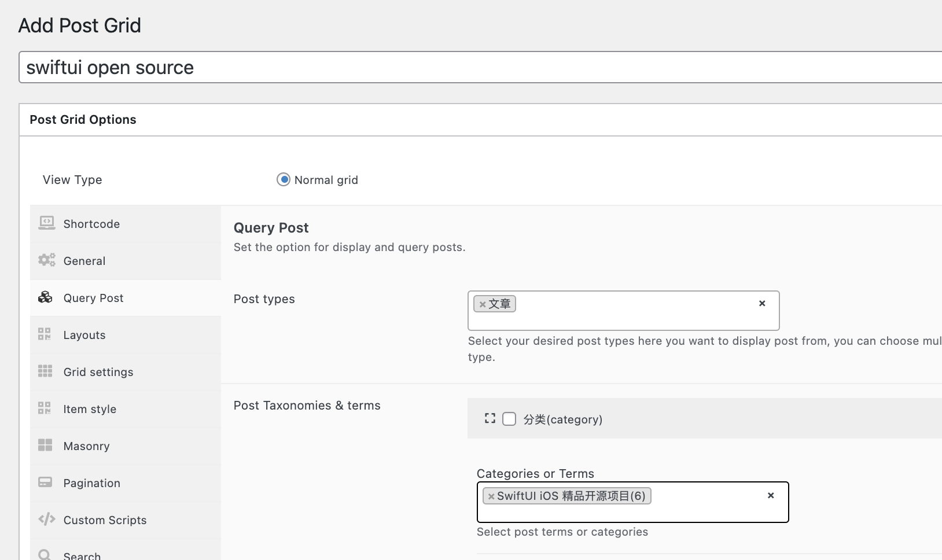
Task: Click the post grid title input field
Action: [x=480, y=67]
